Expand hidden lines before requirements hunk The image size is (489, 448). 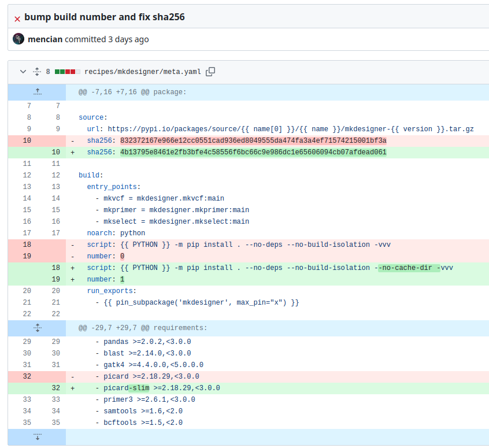(x=37, y=328)
